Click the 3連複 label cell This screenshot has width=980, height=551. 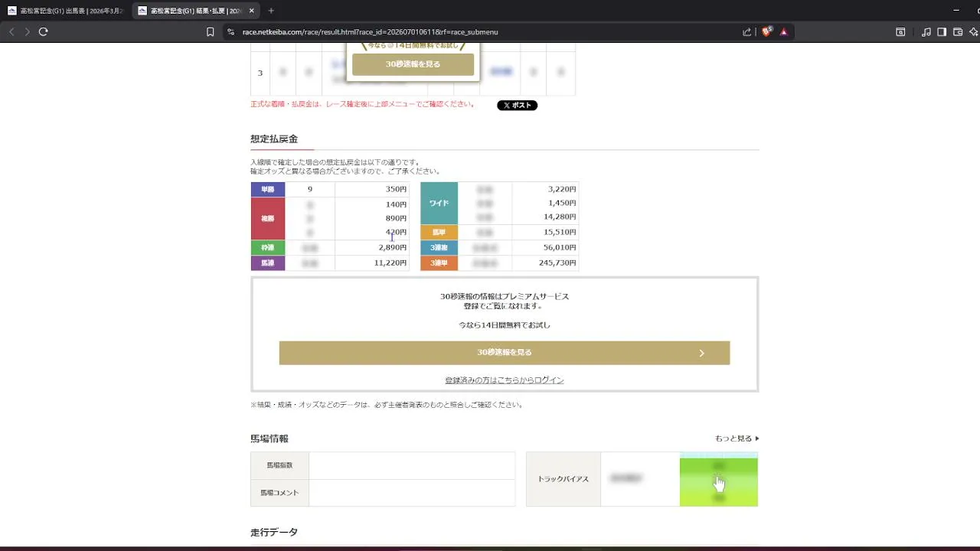click(439, 248)
